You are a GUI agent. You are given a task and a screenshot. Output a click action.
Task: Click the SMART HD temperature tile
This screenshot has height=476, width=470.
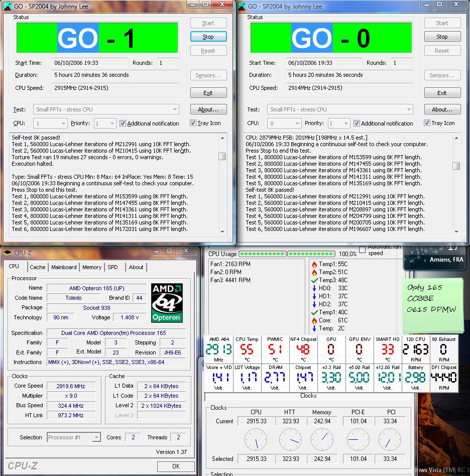(x=388, y=349)
